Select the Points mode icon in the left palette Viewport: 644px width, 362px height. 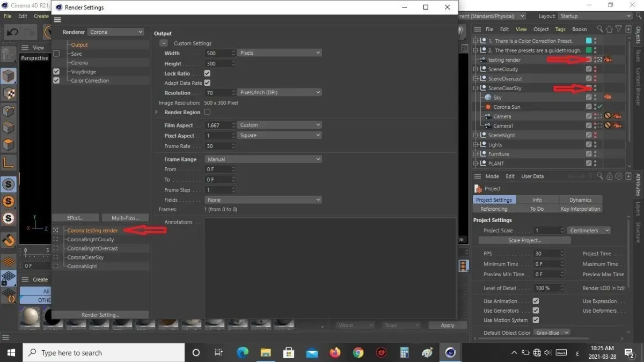pos(9,110)
